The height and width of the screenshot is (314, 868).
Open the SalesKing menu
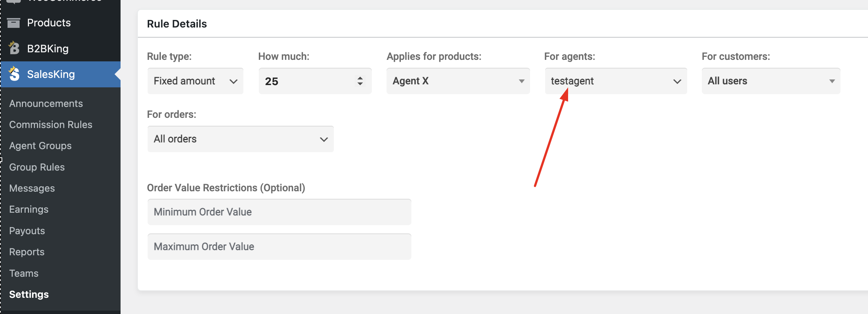(x=51, y=74)
